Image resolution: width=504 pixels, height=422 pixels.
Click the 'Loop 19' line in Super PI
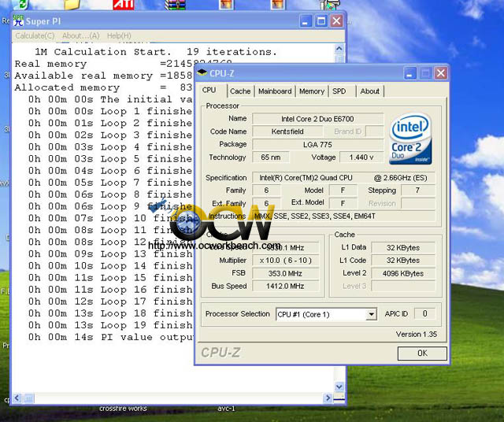[x=110, y=325]
